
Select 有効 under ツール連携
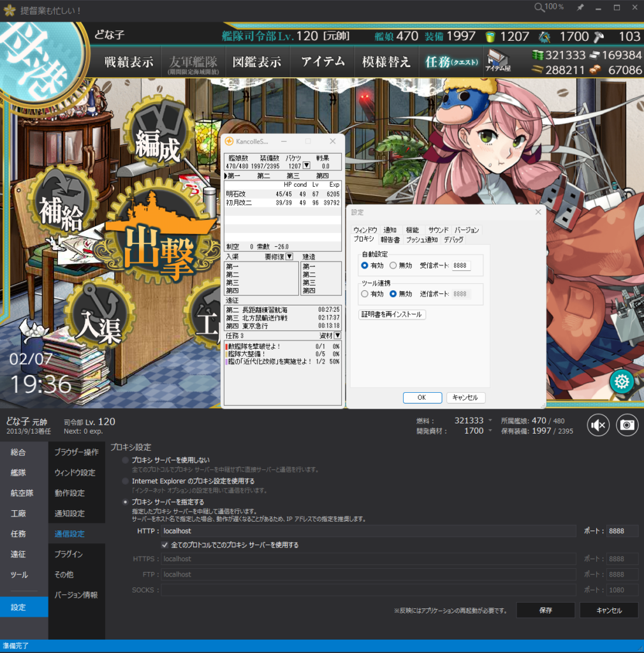pos(365,294)
